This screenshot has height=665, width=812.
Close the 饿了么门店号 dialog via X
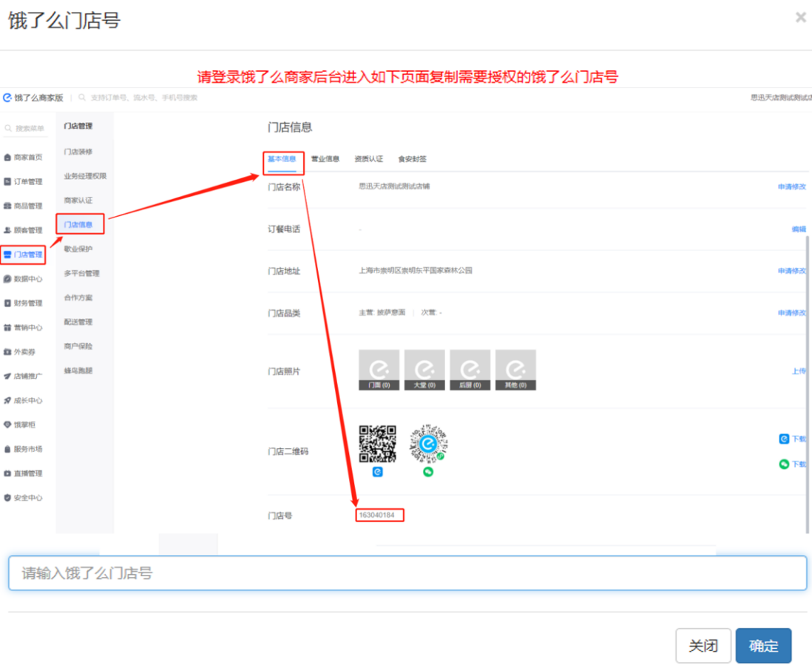tap(800, 17)
